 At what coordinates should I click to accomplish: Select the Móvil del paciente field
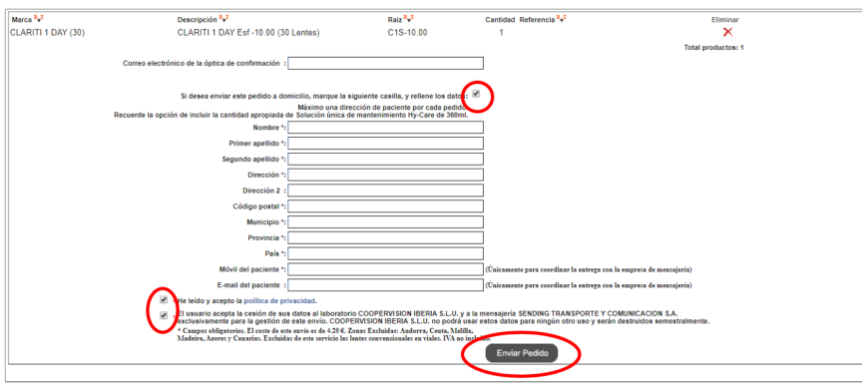click(x=386, y=269)
